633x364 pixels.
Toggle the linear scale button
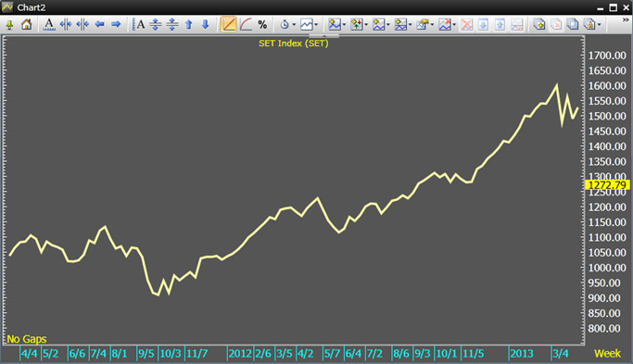tap(228, 24)
